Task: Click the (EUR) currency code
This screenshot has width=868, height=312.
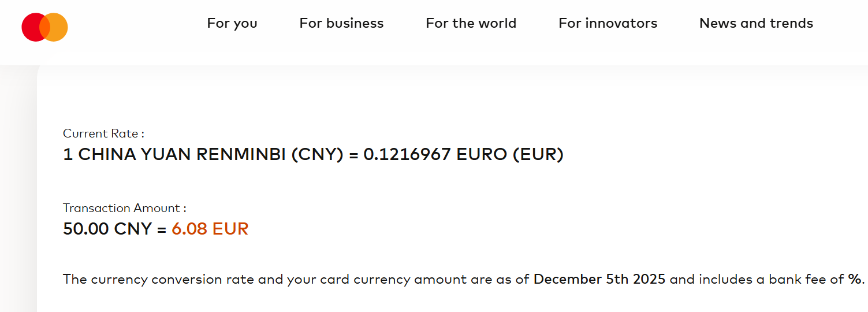Action: [x=538, y=155]
